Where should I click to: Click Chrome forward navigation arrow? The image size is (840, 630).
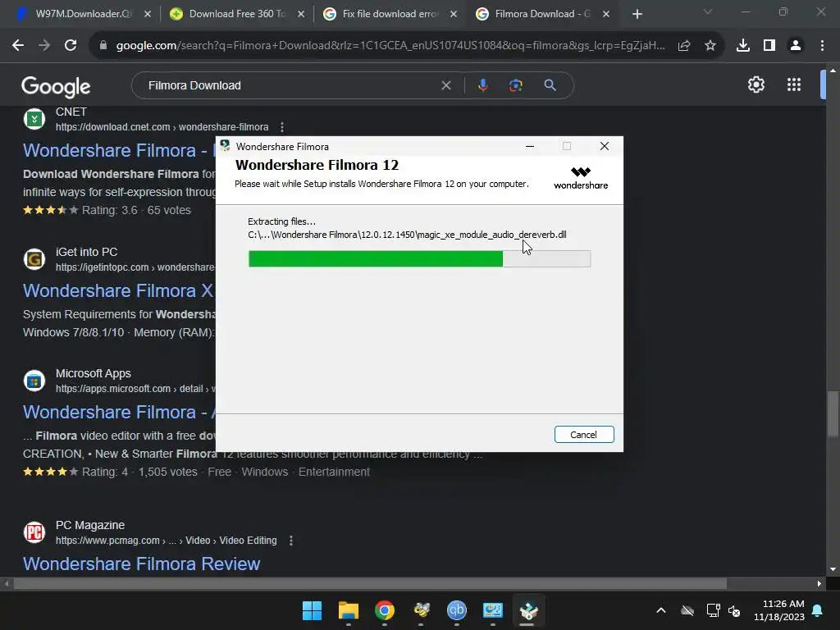point(44,46)
